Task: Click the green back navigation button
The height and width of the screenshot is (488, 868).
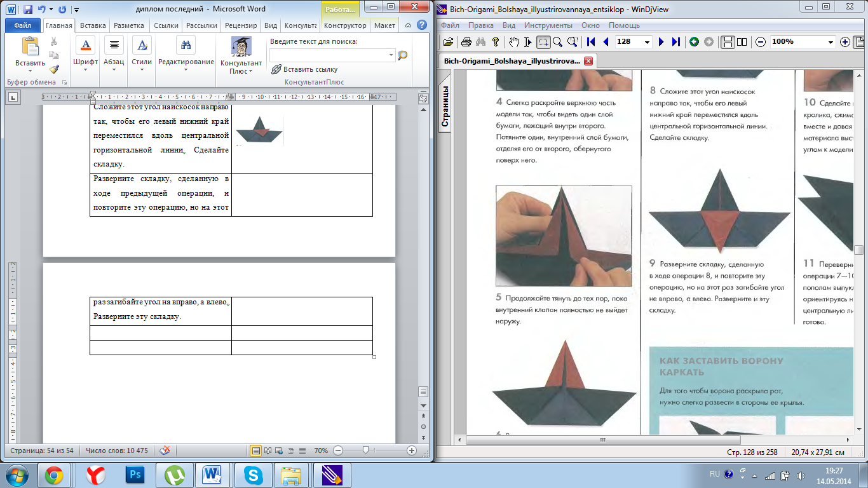Action: coord(694,42)
